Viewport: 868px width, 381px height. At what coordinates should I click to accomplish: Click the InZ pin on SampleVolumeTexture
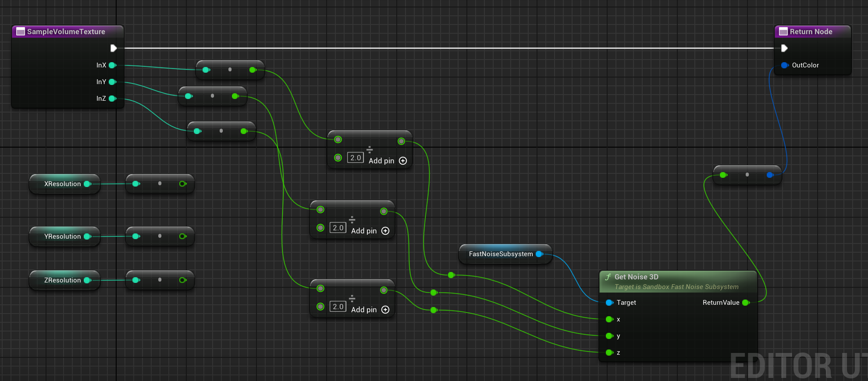pyautogui.click(x=112, y=99)
